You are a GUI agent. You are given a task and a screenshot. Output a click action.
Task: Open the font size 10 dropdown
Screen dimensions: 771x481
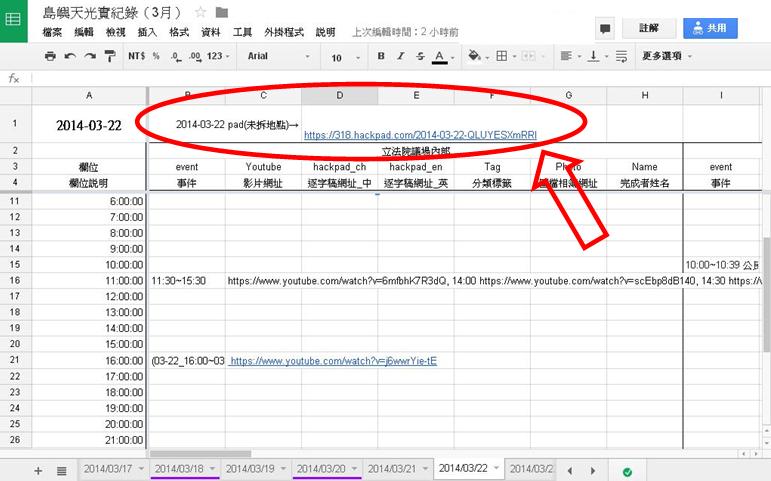[x=344, y=57]
